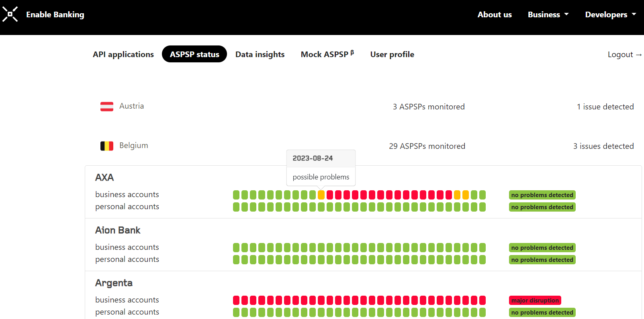Click Aion Bank personal 'no problems detected' badge
The width and height of the screenshot is (644, 319).
point(542,260)
